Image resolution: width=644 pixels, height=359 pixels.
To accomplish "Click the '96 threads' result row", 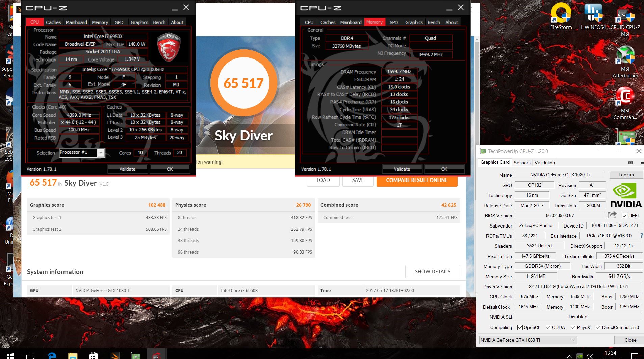I will pyautogui.click(x=243, y=252).
